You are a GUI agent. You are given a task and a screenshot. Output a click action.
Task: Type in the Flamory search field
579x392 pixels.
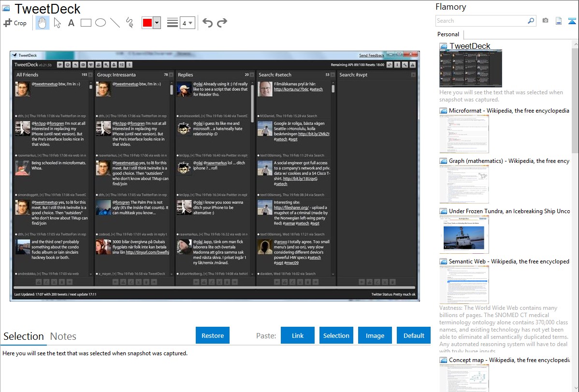481,21
